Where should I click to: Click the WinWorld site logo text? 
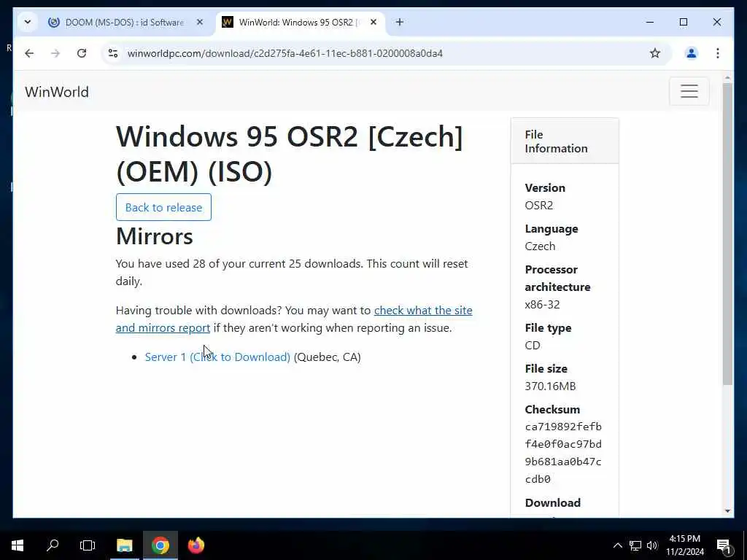pos(57,92)
